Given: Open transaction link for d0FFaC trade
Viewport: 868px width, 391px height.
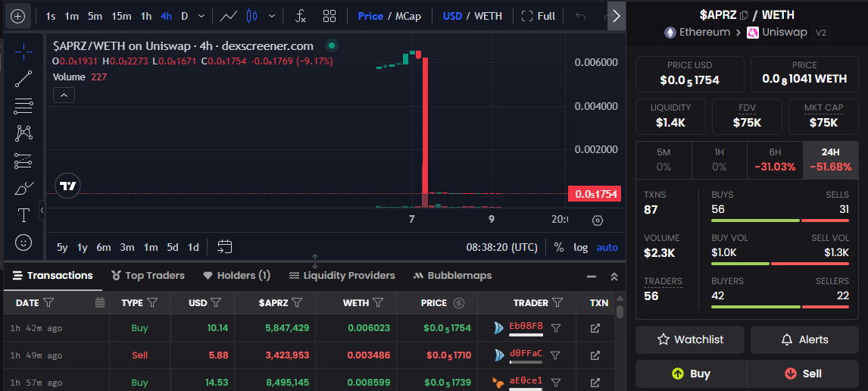Looking at the screenshot, I should pyautogui.click(x=595, y=355).
